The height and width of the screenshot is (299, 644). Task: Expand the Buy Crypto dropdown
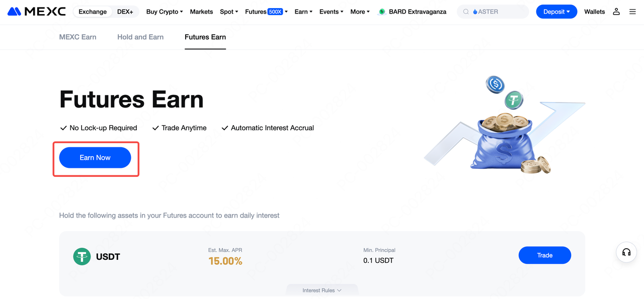[165, 12]
